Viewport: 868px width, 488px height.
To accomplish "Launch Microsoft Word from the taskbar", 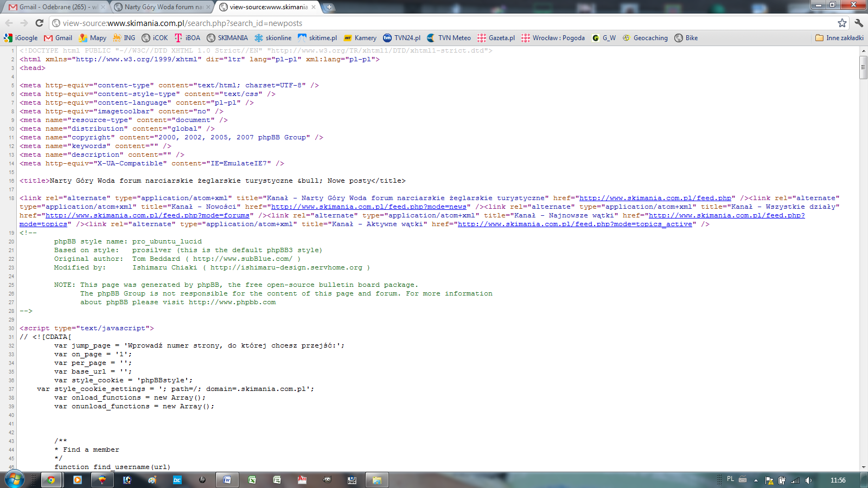I will click(x=227, y=480).
